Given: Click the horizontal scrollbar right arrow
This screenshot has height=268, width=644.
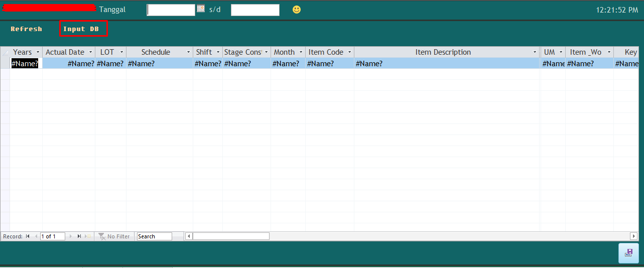Looking at the screenshot, I should (x=634, y=236).
